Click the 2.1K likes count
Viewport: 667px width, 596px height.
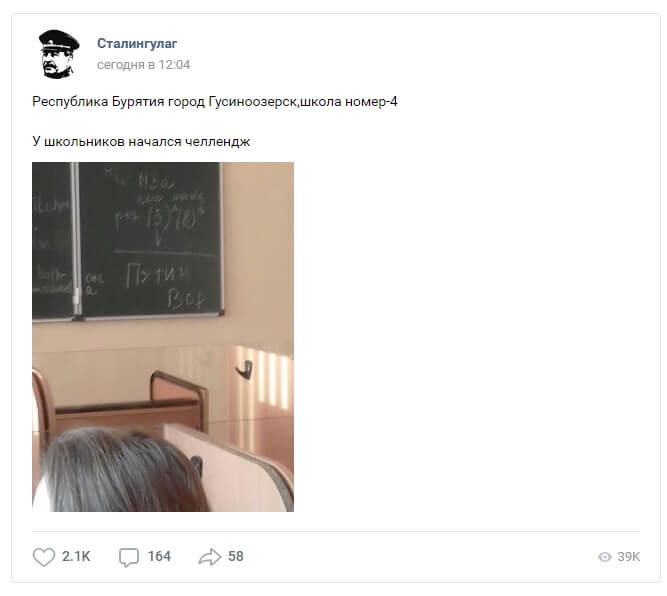coord(76,556)
